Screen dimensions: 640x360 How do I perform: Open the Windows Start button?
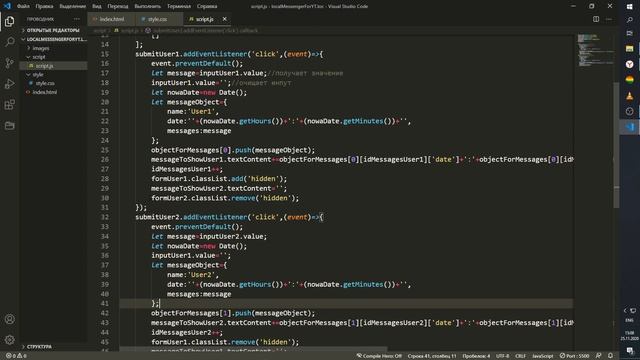coord(630,7)
